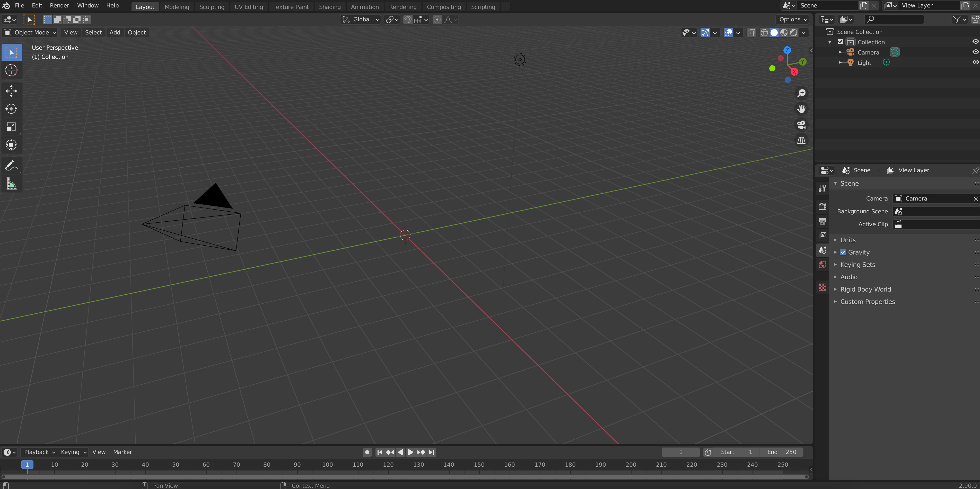
Task: Hide Light in the outliner
Action: tap(975, 62)
